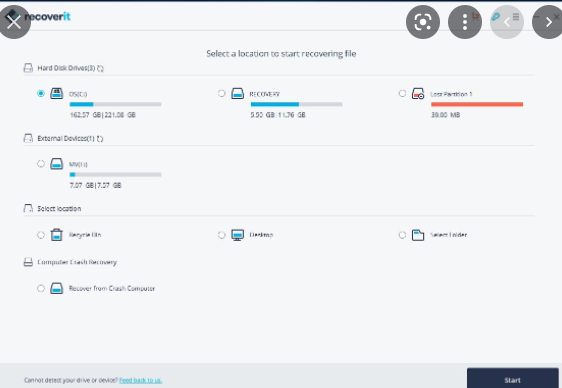Close the image viewer with X
The image size is (562, 388).
(14, 22)
